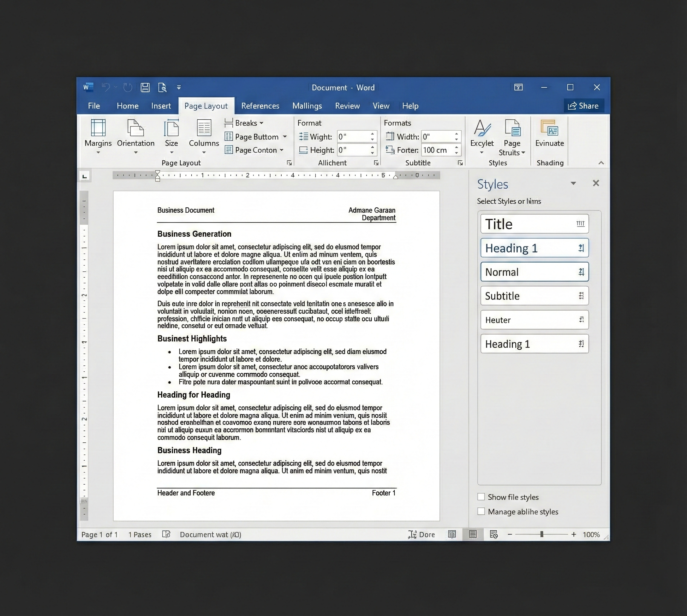Image resolution: width=687 pixels, height=616 pixels.
Task: Click the Share button
Action: click(583, 106)
